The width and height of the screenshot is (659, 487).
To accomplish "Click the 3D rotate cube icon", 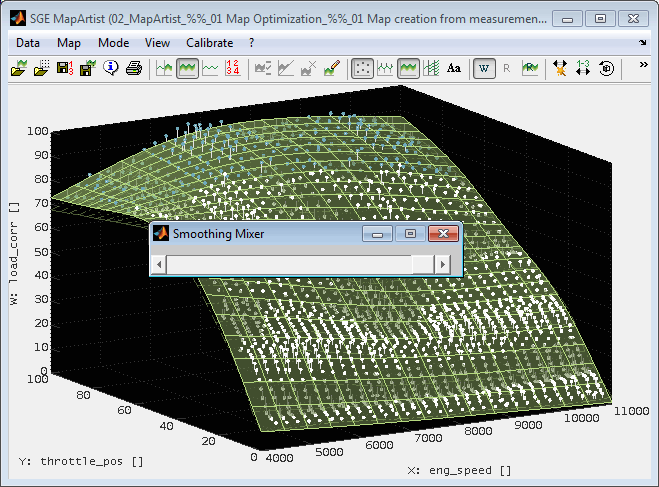I will [606, 68].
